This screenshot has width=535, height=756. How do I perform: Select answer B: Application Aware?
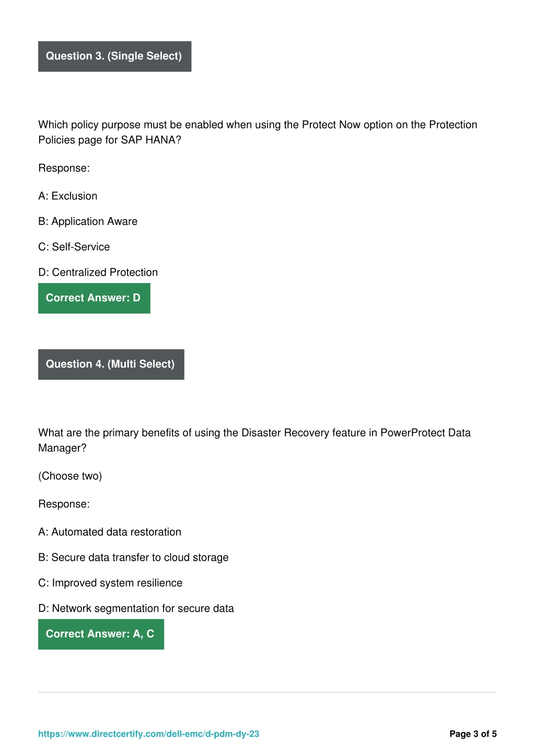coord(88,221)
